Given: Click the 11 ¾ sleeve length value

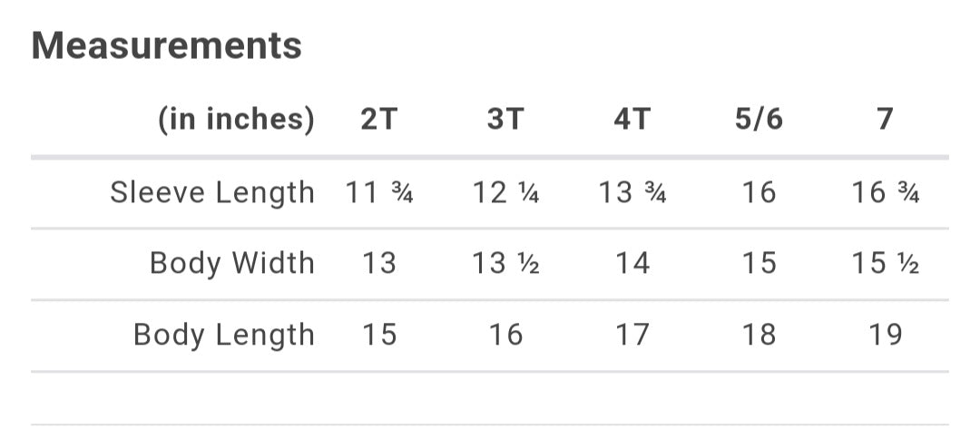Looking at the screenshot, I should pos(379,192).
